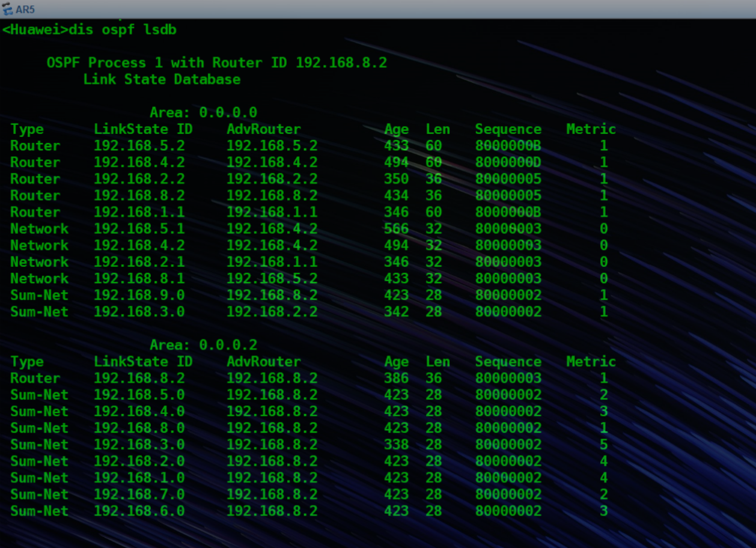Click the "OSPF Process 1 with Router ID" line
This screenshot has width=756, height=548.
pos(217,62)
